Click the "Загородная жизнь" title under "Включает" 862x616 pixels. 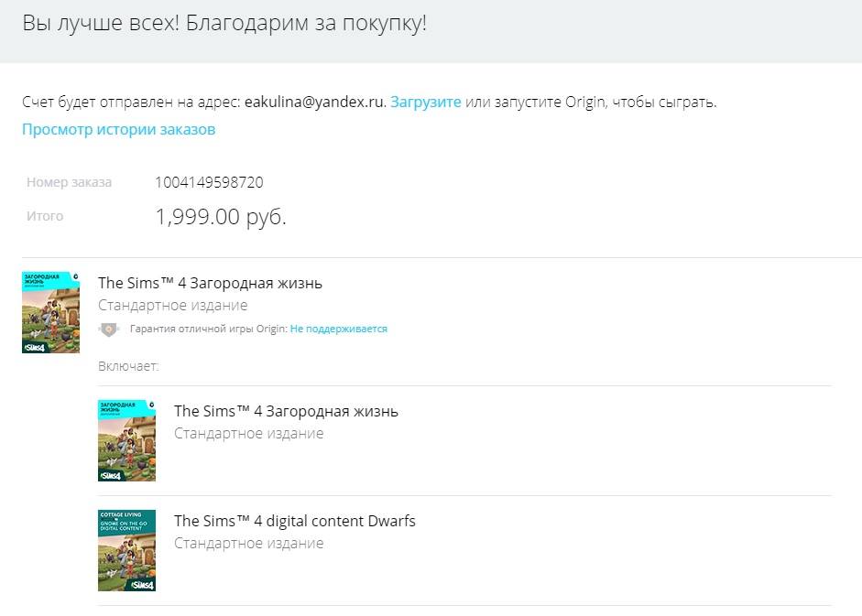pos(286,412)
